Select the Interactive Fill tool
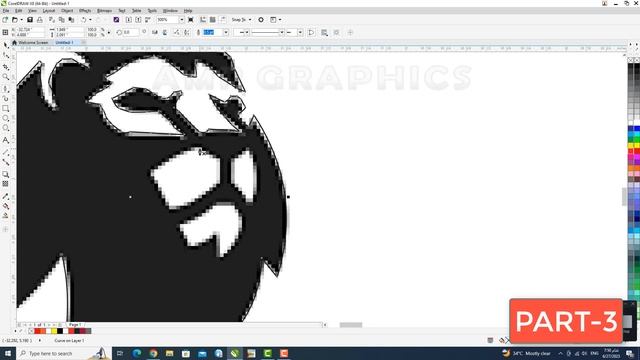This screenshot has height=360, width=640. click(5, 206)
